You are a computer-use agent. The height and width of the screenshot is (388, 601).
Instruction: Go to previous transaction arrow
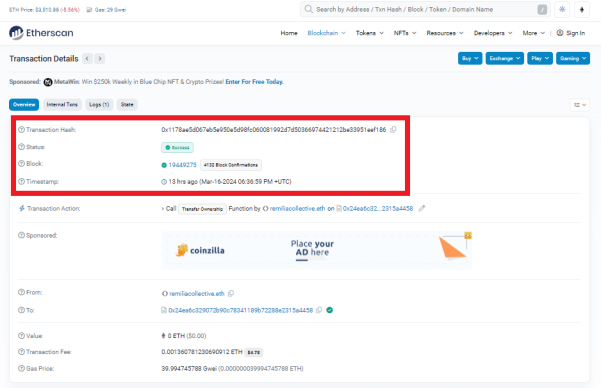pos(87,59)
